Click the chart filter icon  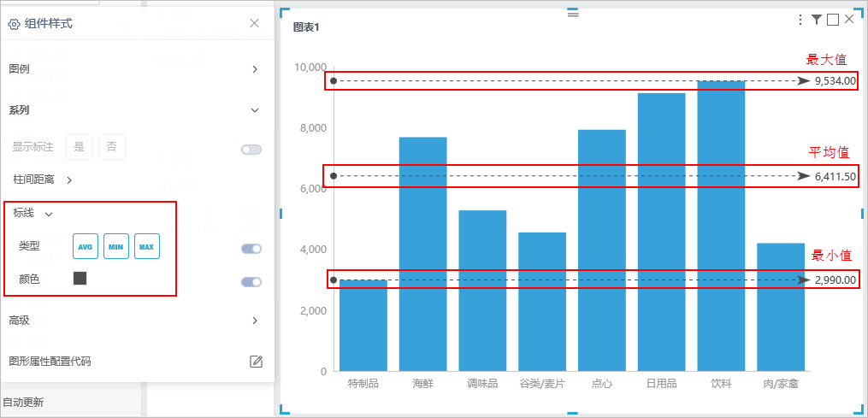817,20
